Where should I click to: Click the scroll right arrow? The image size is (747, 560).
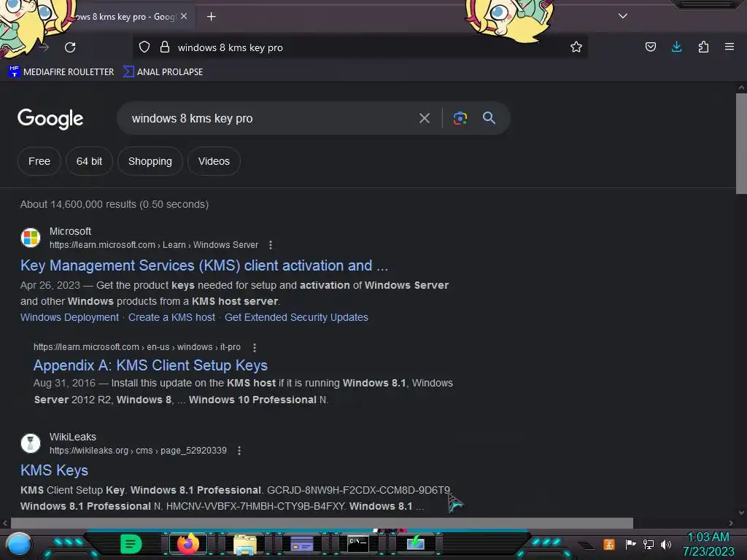[731, 523]
